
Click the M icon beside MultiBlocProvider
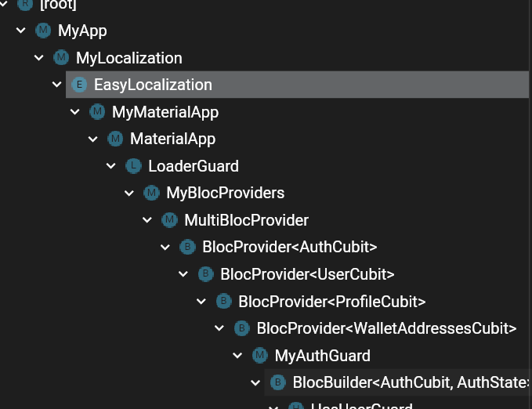point(170,220)
